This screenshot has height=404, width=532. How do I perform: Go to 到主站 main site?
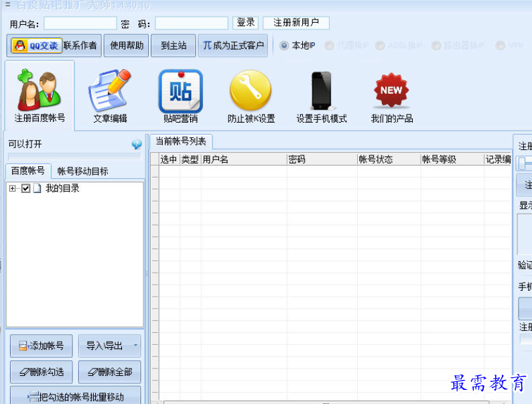[174, 46]
